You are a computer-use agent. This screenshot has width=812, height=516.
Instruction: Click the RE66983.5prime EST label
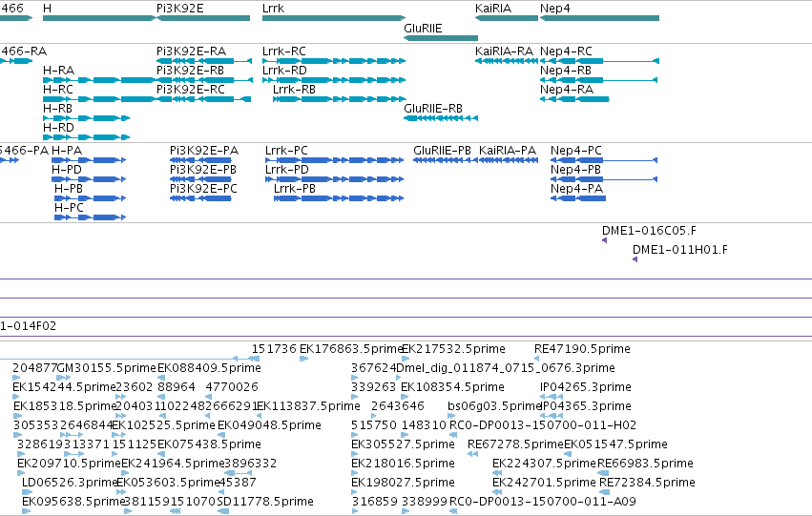tap(645, 464)
